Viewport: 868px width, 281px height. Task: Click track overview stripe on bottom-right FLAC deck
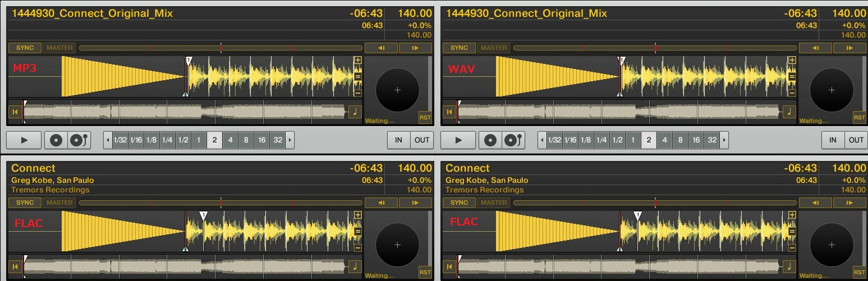click(x=619, y=266)
